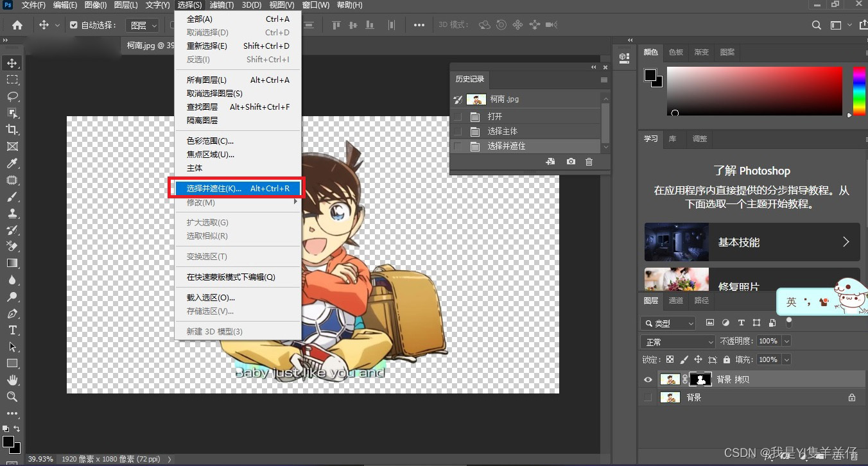Image resolution: width=868 pixels, height=466 pixels.
Task: Toggle lock transparent pixels in Layers panel
Action: (670, 359)
